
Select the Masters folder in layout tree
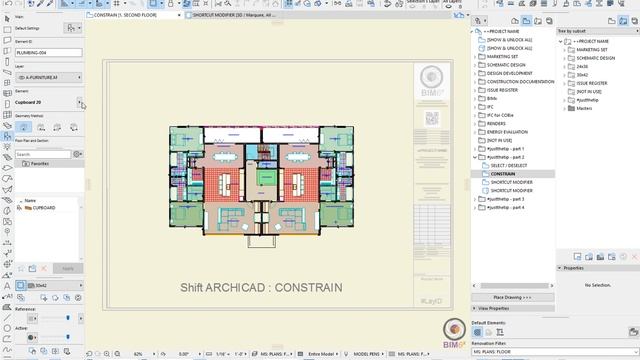(x=584, y=109)
